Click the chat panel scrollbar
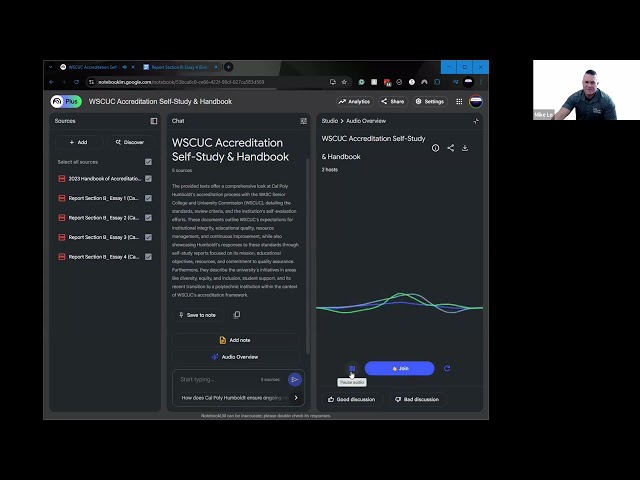 pos(307,256)
